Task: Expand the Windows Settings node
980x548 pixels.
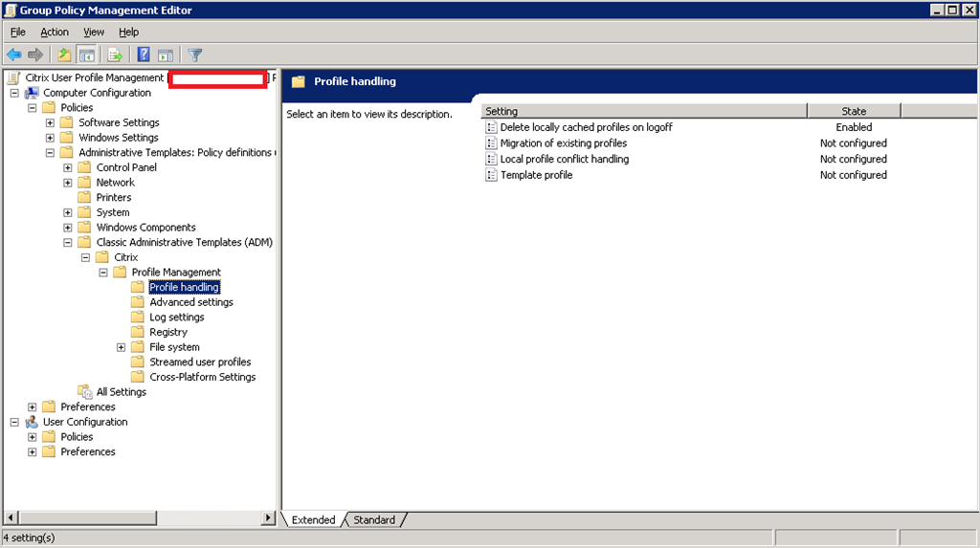Action: click(x=50, y=138)
